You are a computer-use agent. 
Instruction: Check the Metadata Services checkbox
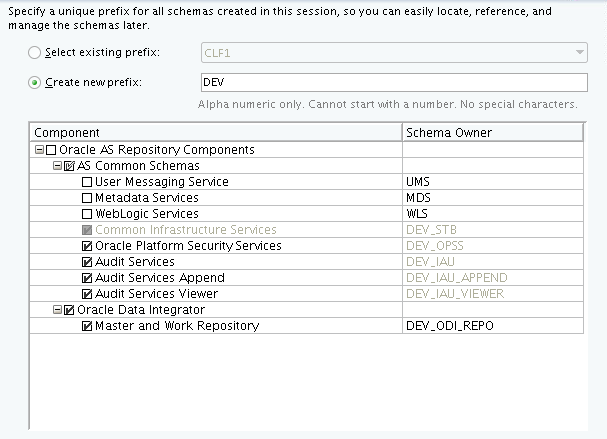point(87,198)
